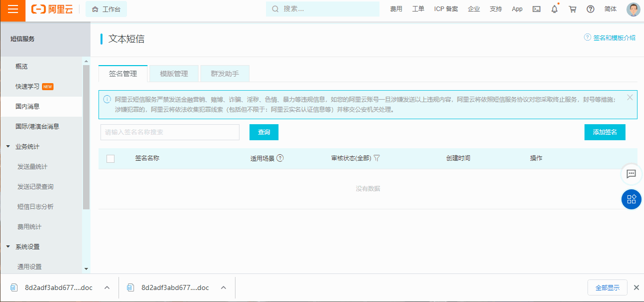644x302 pixels.
Task: Click the question mark beside 适用场景
Action: click(280, 157)
